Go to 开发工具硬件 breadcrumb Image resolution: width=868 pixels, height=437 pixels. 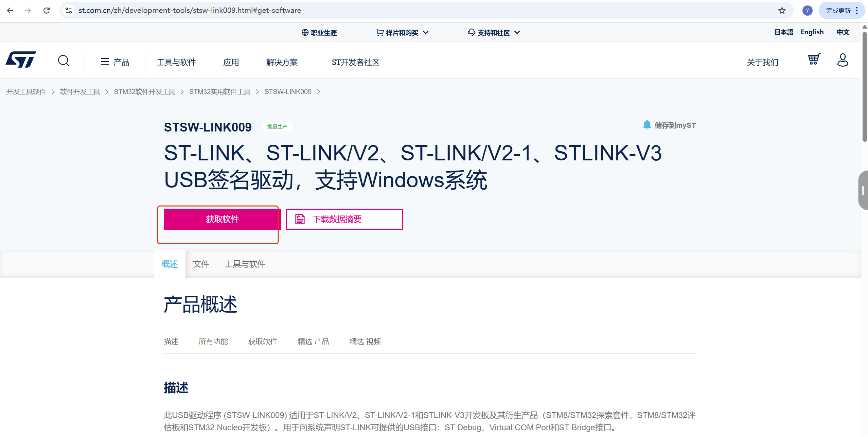[x=26, y=92]
